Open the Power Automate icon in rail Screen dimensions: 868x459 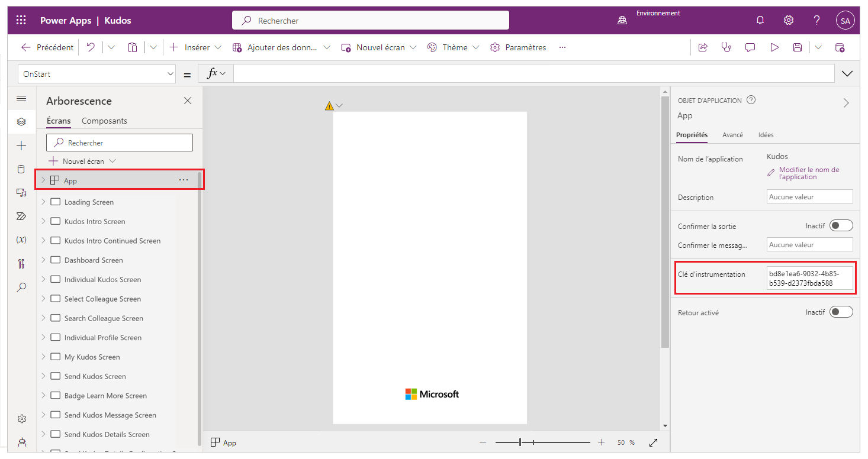pyautogui.click(x=21, y=216)
